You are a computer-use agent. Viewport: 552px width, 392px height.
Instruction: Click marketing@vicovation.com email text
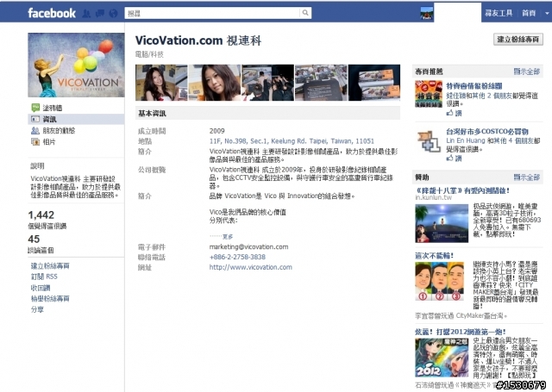coord(248,246)
